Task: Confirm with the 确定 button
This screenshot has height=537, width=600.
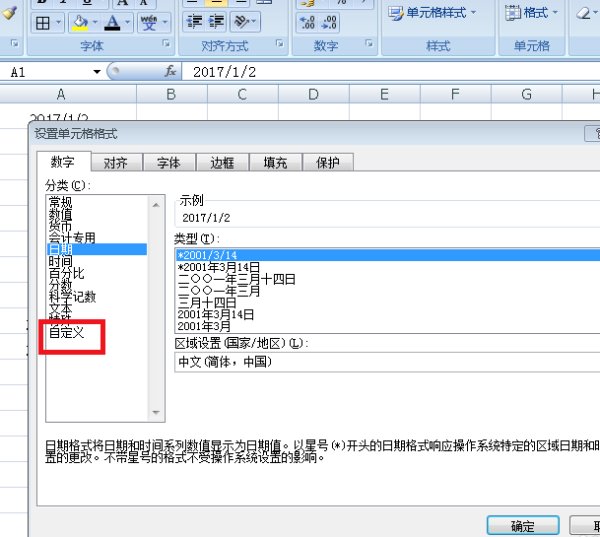Action: coord(523,526)
